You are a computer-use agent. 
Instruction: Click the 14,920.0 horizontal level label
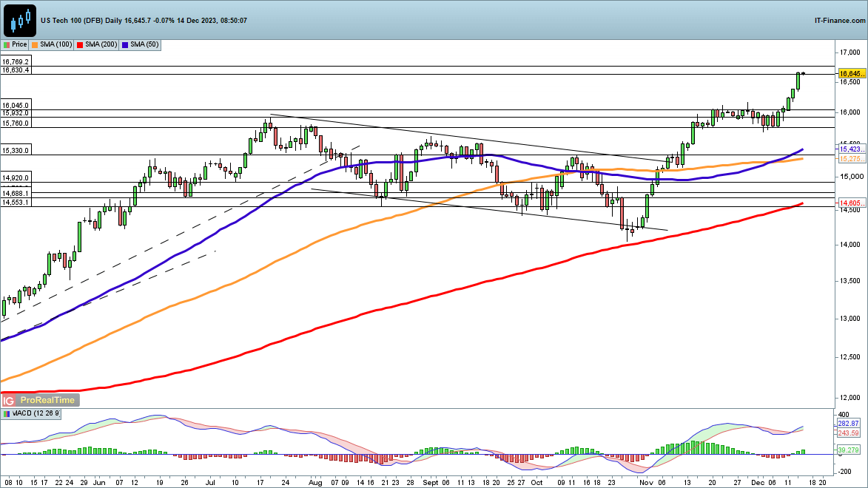16,178
